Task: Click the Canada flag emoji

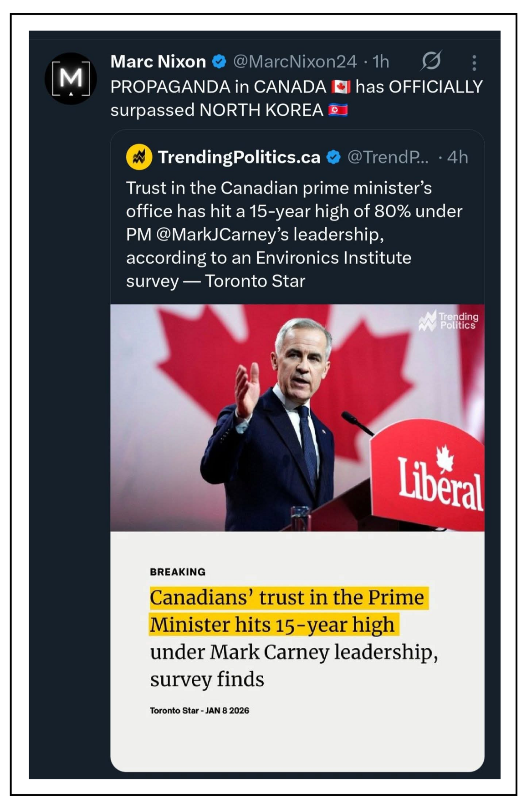Action: click(340, 87)
